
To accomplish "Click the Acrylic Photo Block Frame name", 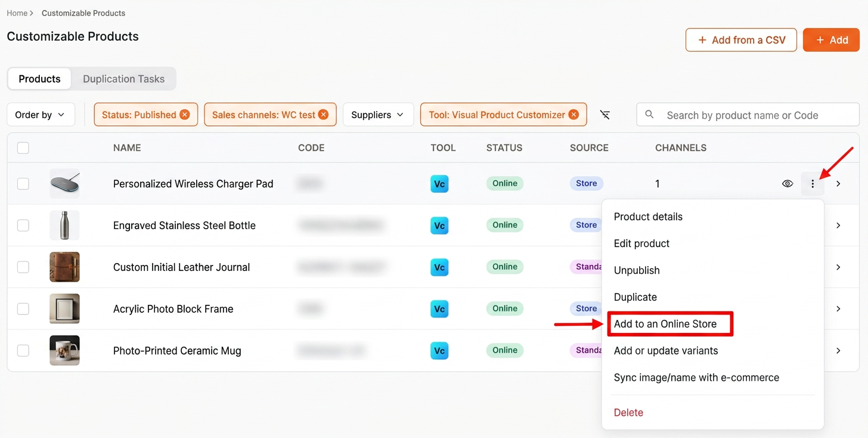I will pyautogui.click(x=173, y=309).
